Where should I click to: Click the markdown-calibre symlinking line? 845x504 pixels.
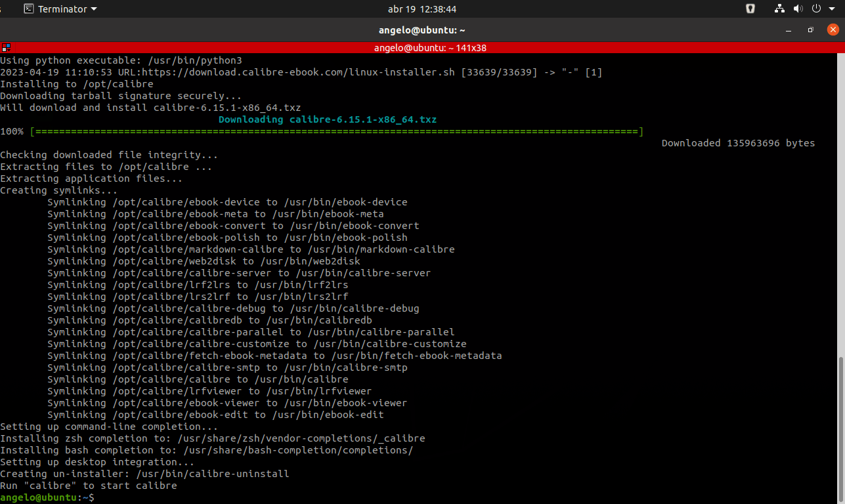coord(251,249)
